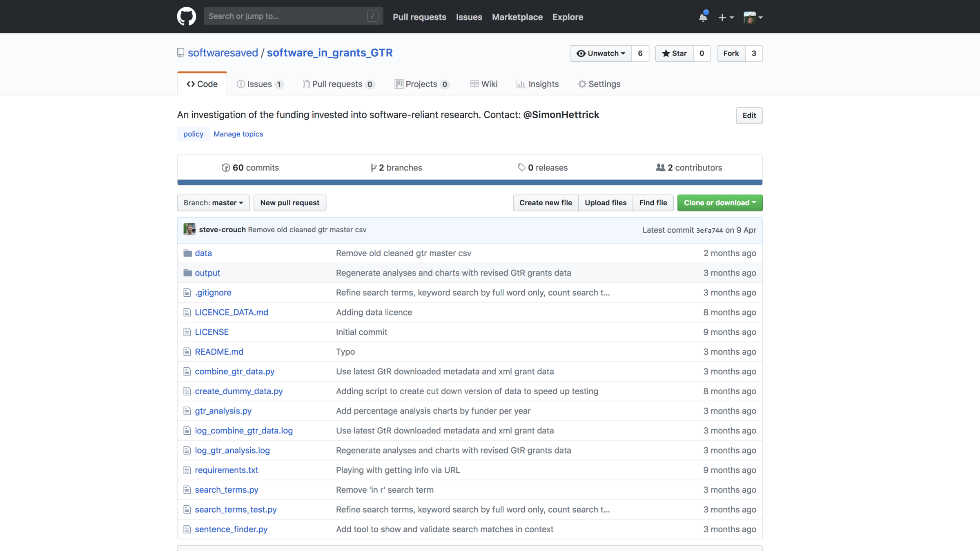Switch to the Issues tab
This screenshot has height=551, width=980.
(x=259, y=84)
